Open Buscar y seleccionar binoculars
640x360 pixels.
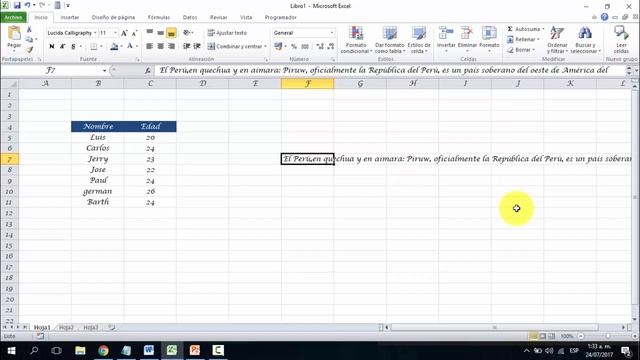tap(585, 40)
